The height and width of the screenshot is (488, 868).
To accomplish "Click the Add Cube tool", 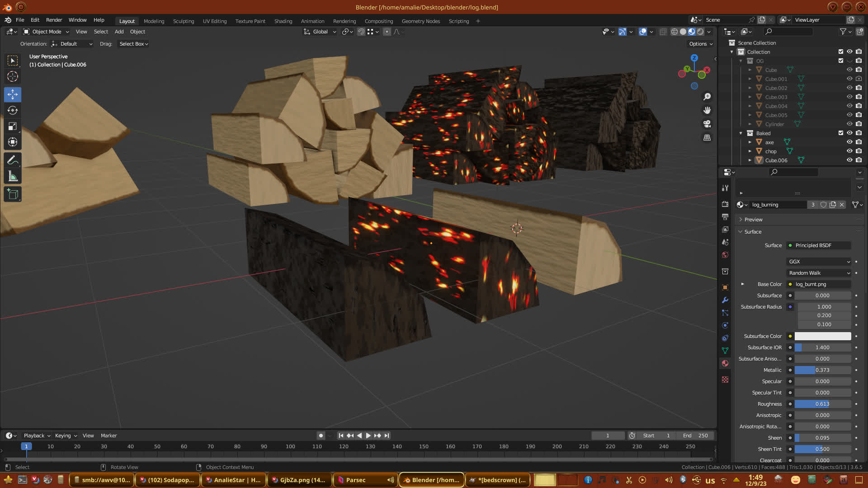I will tap(13, 195).
